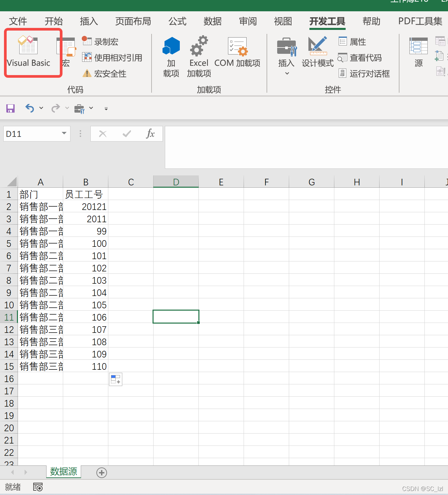The image size is (448, 495).
Task: Start recording a macro (录制宏)
Action: tap(100, 42)
